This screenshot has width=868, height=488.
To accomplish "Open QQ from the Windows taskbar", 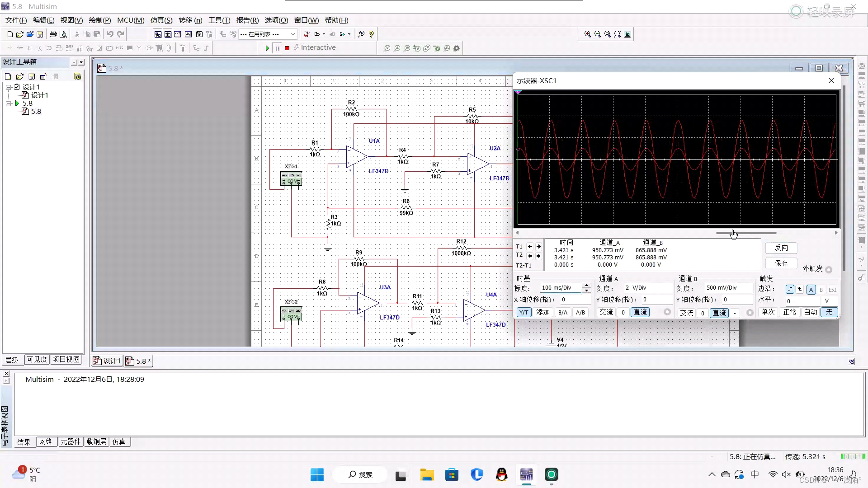I will pos(502,475).
